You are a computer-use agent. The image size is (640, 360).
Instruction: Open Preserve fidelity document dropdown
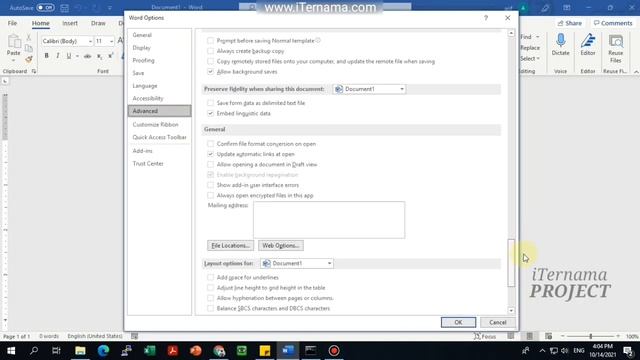click(369, 89)
